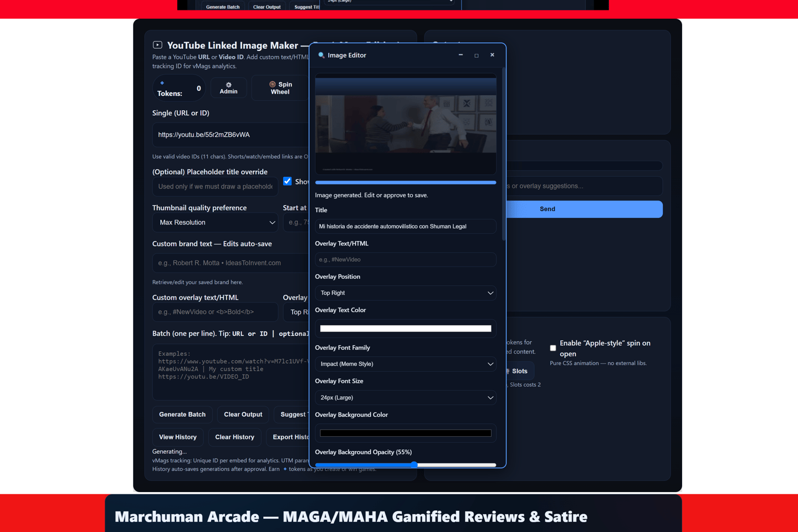
Task: Click the Admin button
Action: 228,88
